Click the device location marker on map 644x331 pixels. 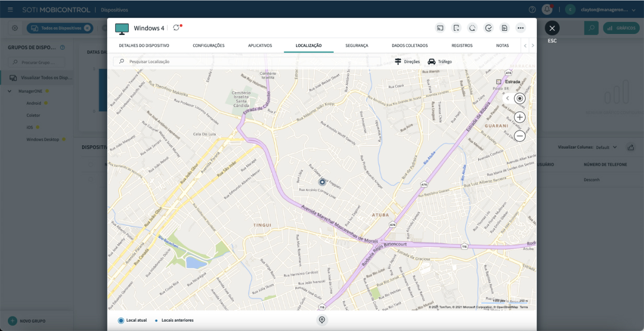click(x=322, y=181)
